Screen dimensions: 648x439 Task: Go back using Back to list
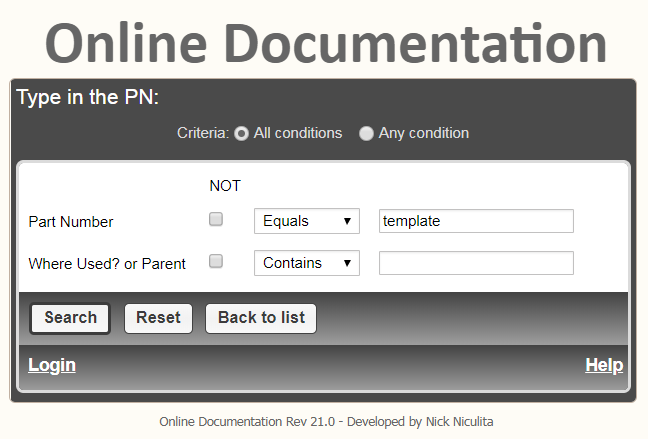261,318
